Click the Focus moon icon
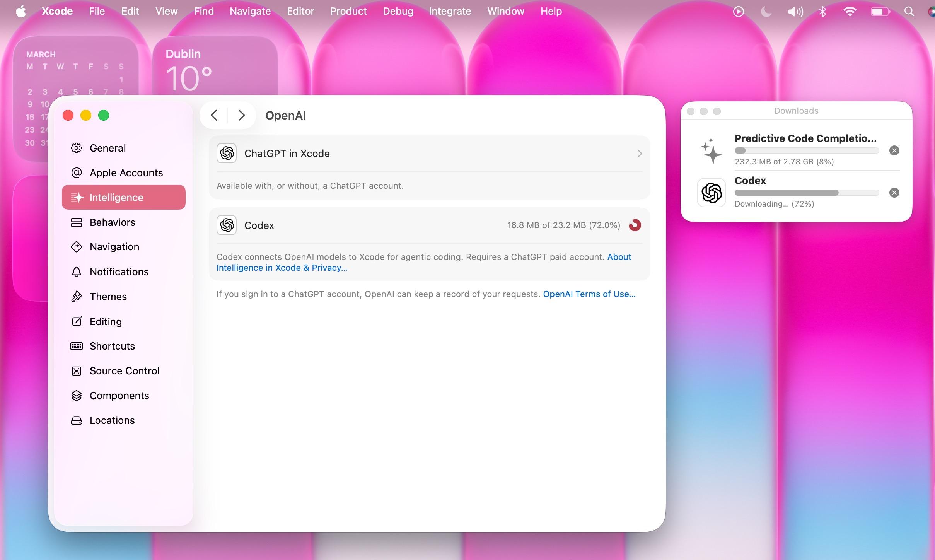This screenshot has height=560, width=935. pos(766,12)
